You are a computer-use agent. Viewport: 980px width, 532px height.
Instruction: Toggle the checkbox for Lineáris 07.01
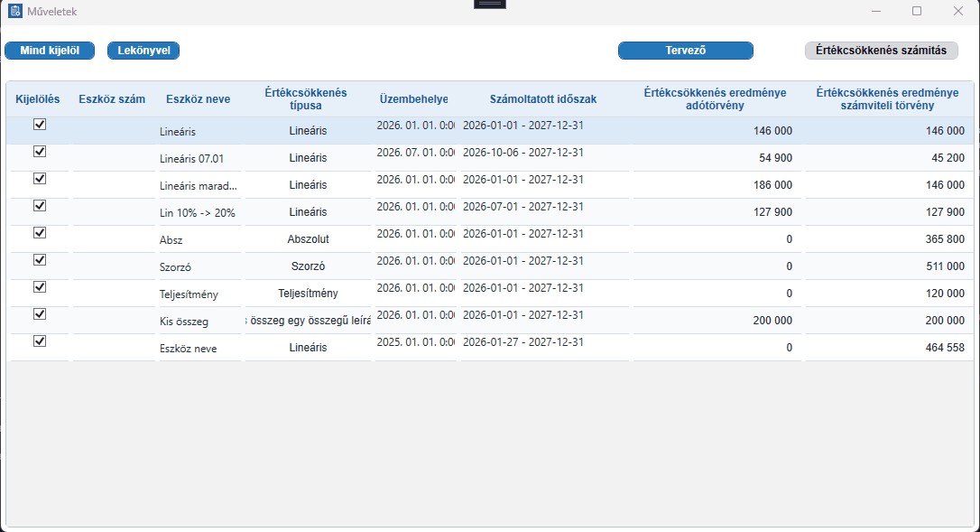tap(40, 152)
